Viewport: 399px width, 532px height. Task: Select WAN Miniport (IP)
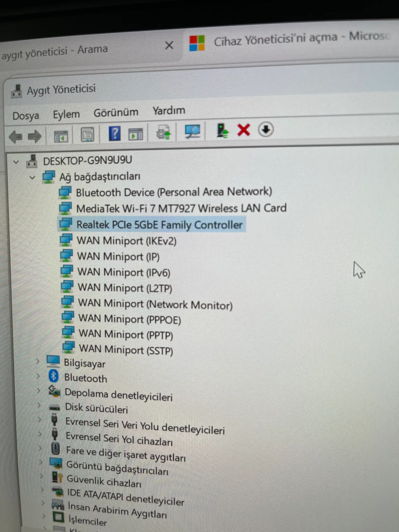coord(118,257)
